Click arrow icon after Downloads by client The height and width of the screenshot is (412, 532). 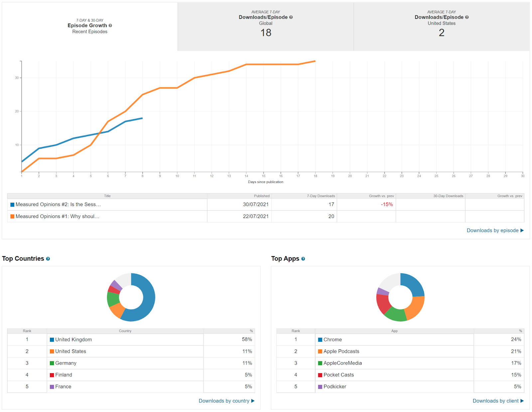click(522, 401)
